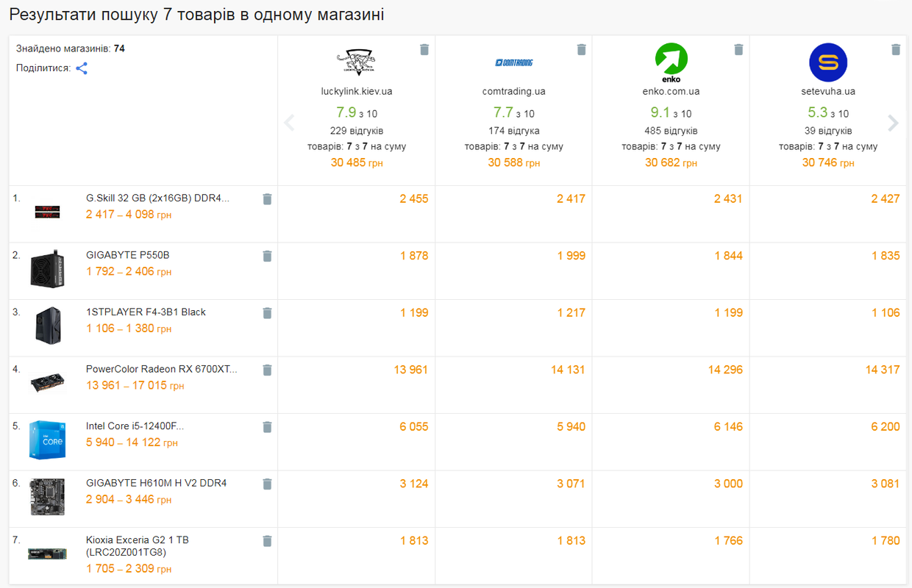Screen dimensions: 912x588
Task: Click H610M price 3 124 at luckylink
Action: pos(414,484)
